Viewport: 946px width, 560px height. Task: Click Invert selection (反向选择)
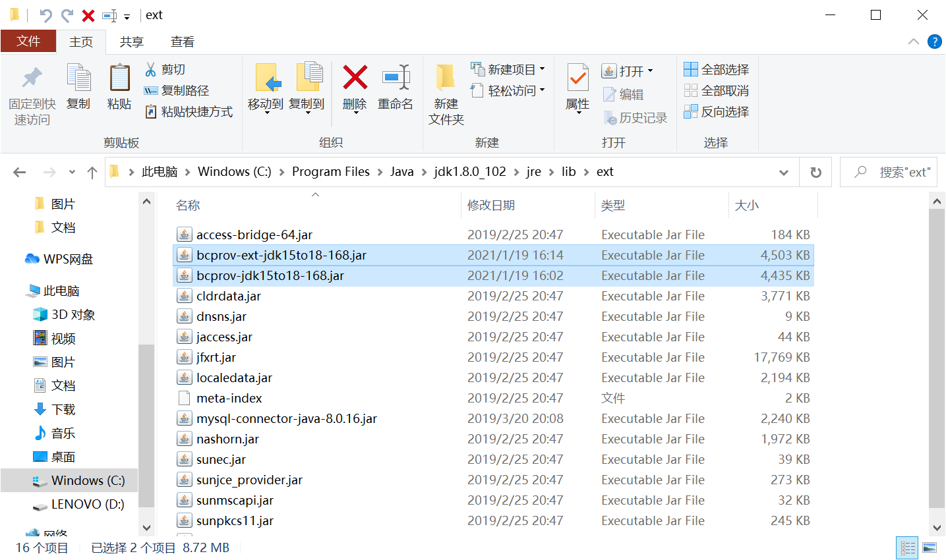click(716, 111)
